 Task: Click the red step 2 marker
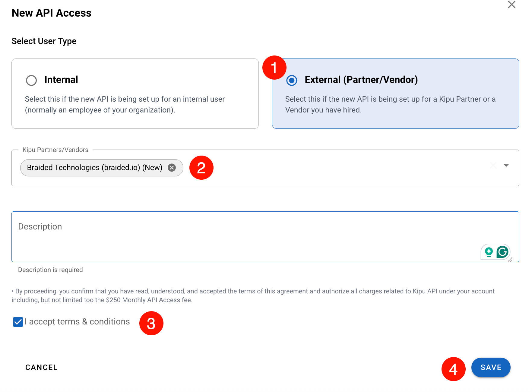click(x=201, y=168)
